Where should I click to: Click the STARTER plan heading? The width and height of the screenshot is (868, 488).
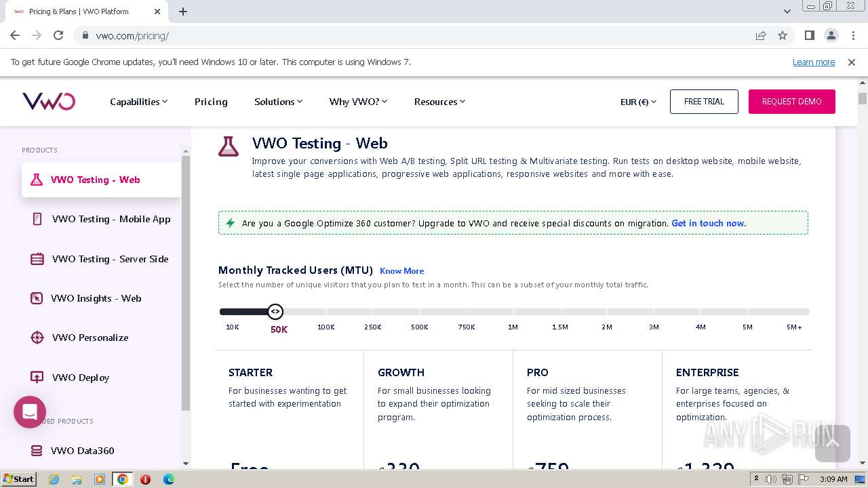[x=250, y=372]
